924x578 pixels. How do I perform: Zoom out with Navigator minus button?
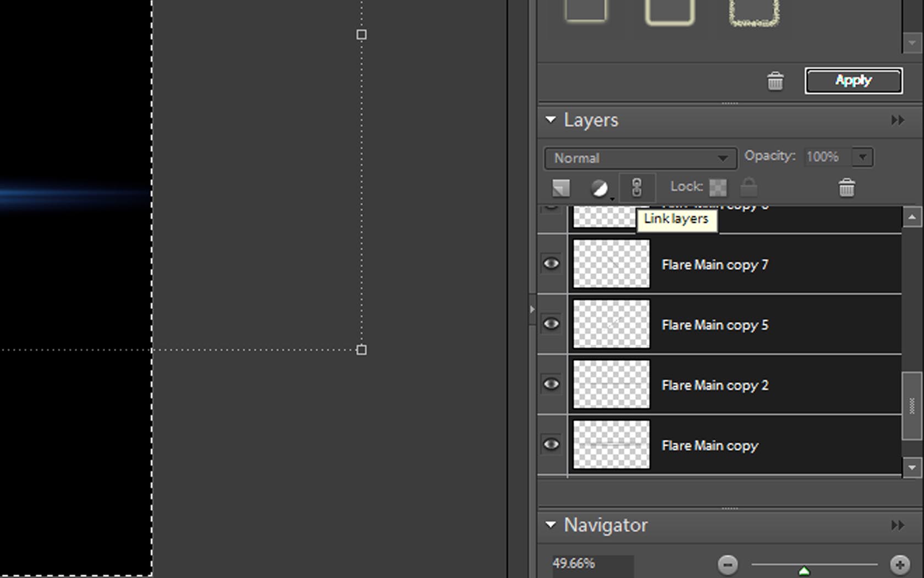(x=728, y=564)
